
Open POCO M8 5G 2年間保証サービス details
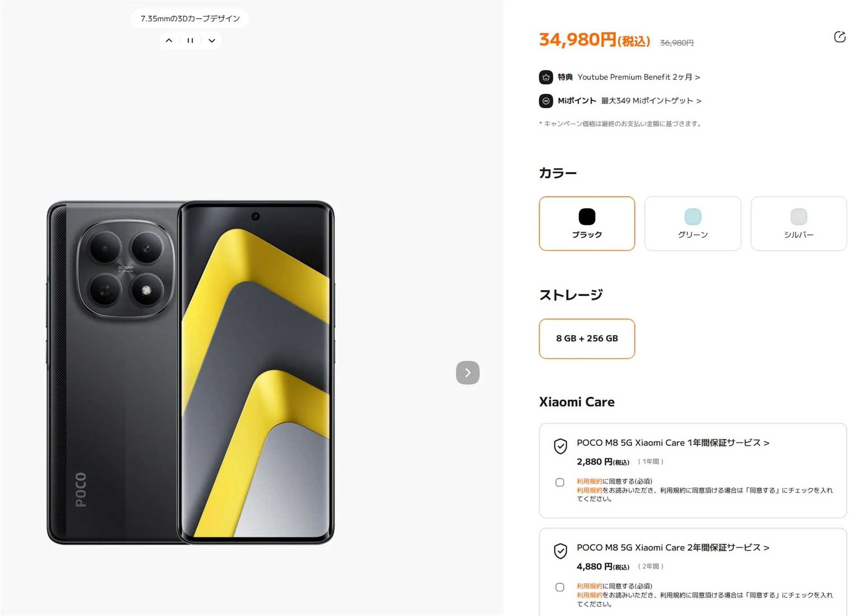pyautogui.click(x=673, y=547)
